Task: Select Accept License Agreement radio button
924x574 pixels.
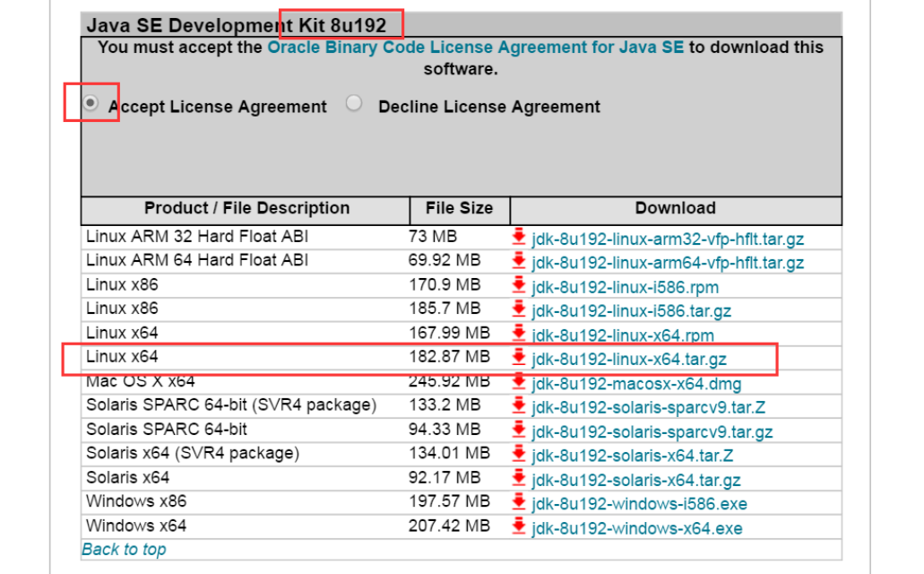Action: [91, 103]
